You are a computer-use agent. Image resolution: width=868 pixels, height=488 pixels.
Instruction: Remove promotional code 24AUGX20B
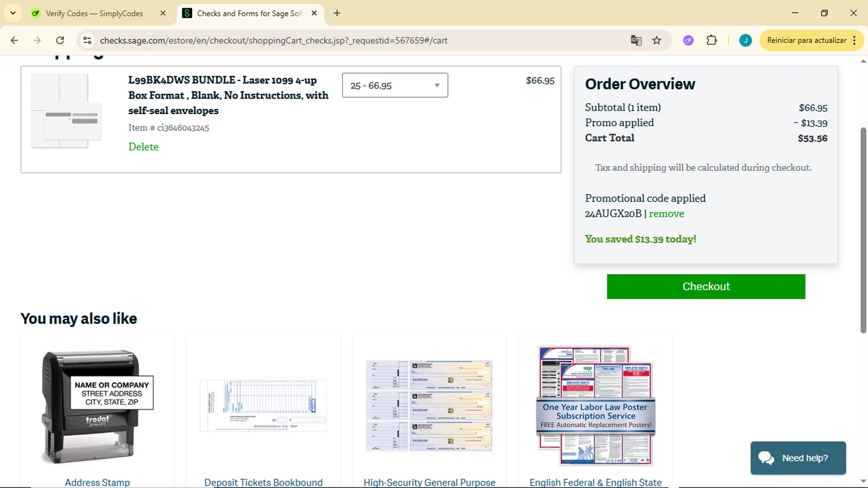667,214
